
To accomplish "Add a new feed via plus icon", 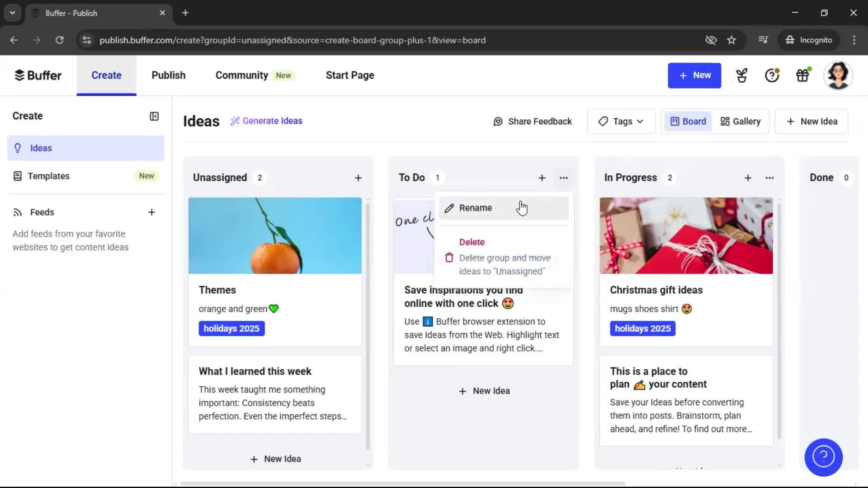I will pos(152,212).
